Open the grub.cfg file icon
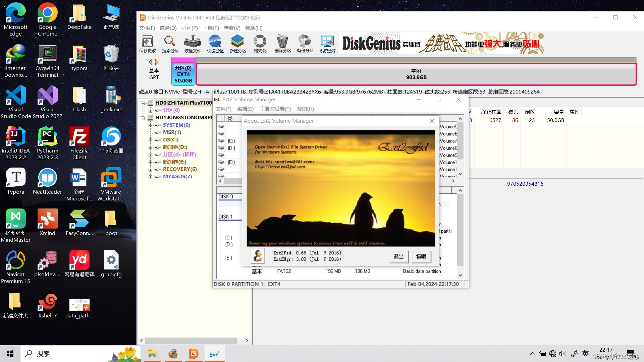 pos(111,264)
